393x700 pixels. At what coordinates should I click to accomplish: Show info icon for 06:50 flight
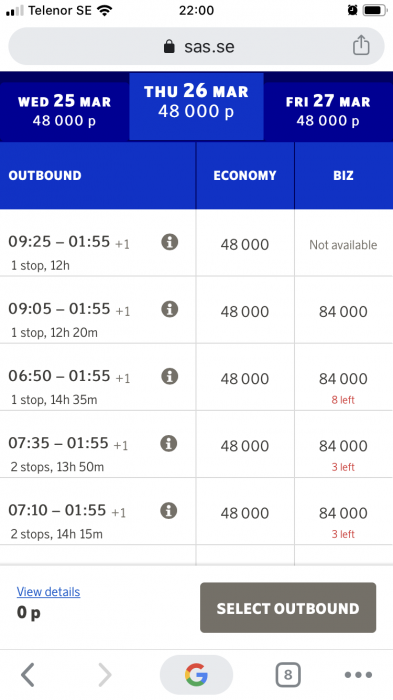point(170,376)
